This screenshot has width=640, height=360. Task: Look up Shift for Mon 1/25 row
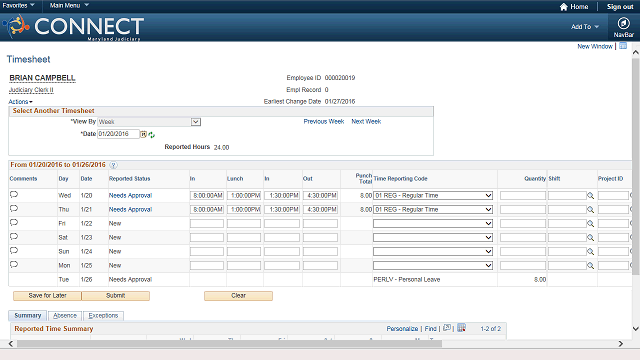[590, 266]
